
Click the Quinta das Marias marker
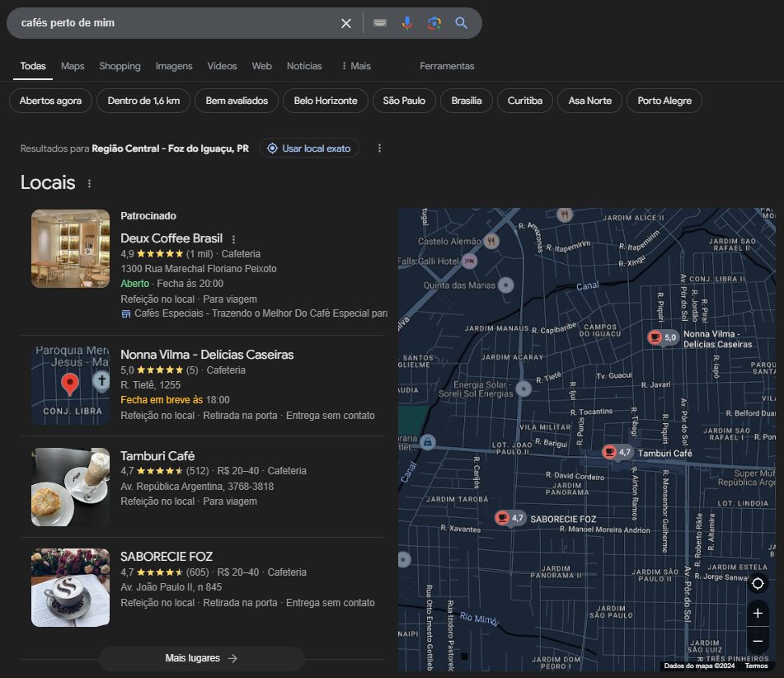pos(506,285)
